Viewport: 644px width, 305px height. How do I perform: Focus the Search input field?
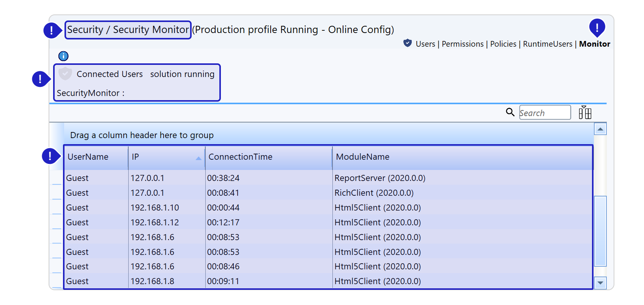(545, 113)
